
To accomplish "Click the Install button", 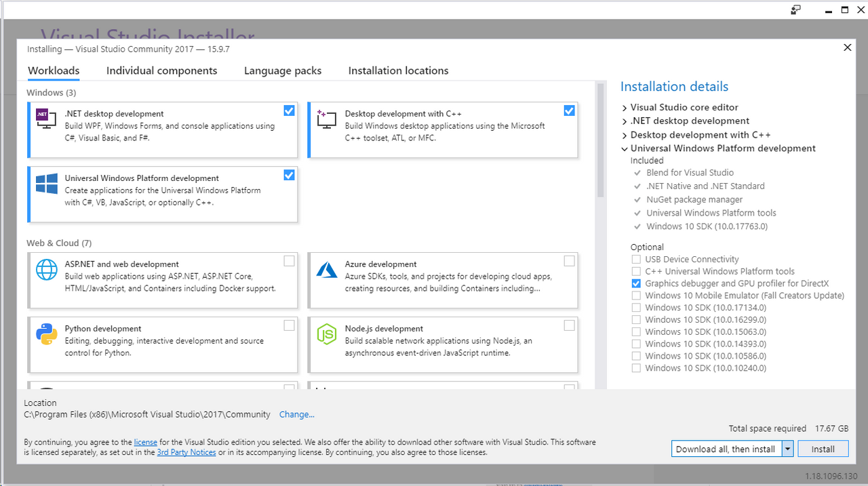I will coord(823,449).
